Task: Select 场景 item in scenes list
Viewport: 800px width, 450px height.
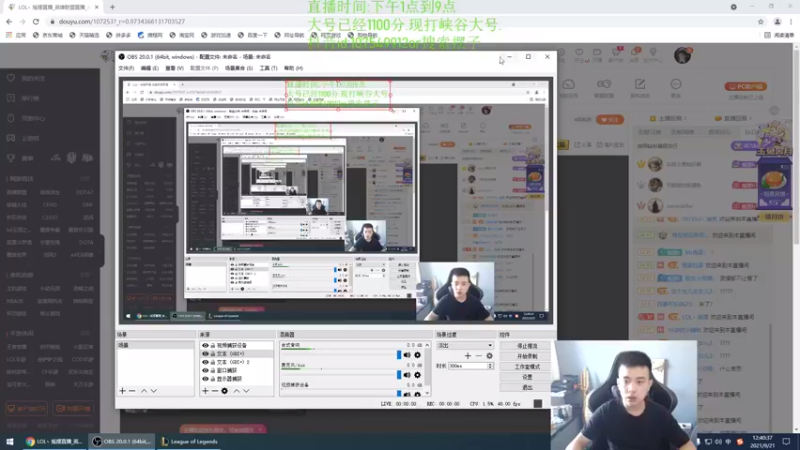Action: pos(155,345)
